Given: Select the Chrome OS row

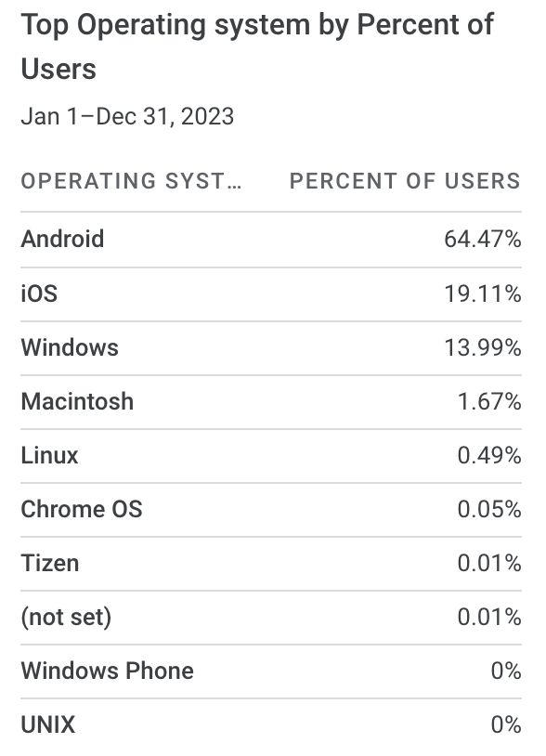Looking at the screenshot, I should click(271, 510).
